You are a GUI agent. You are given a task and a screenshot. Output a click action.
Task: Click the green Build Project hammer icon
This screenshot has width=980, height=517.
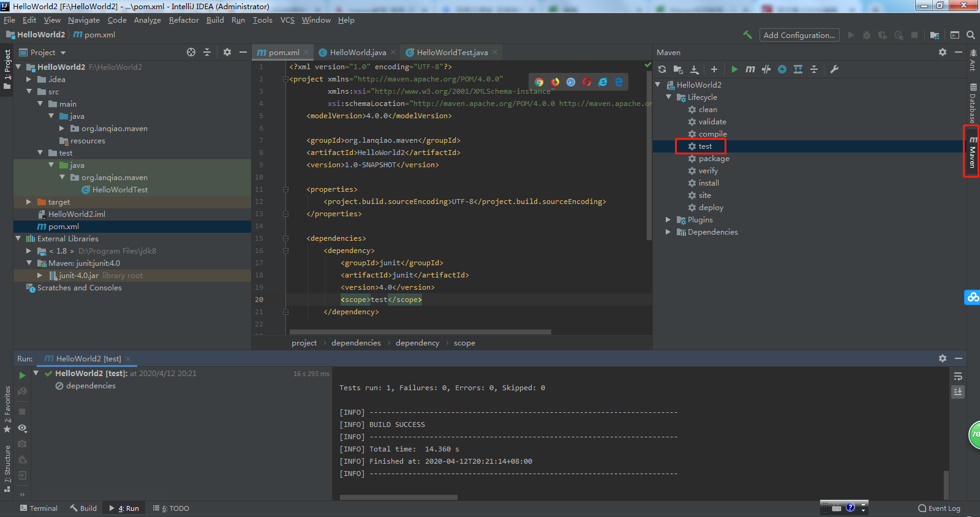pyautogui.click(x=747, y=35)
